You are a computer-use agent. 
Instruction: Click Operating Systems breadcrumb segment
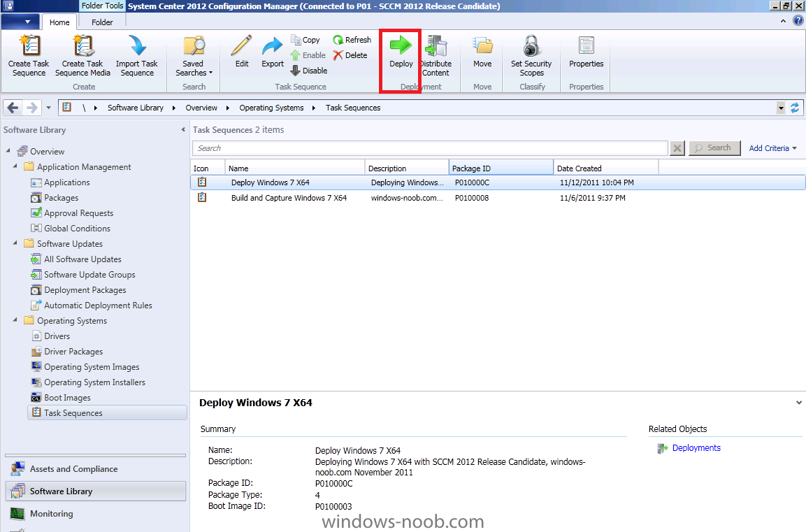[x=271, y=108]
